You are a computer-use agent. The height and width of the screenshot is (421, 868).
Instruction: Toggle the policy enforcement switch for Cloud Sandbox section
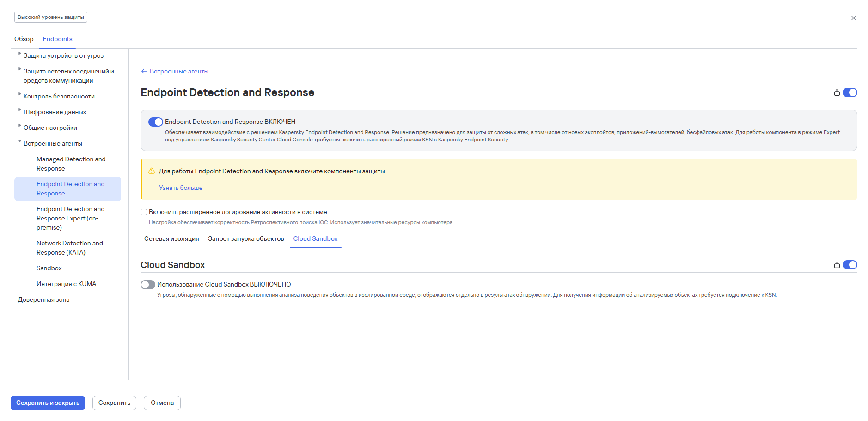[850, 265]
